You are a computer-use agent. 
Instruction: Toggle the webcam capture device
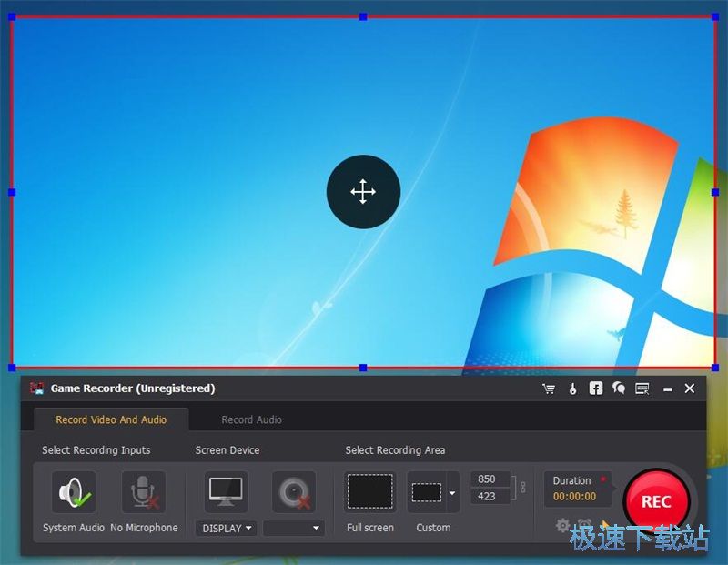click(x=294, y=492)
